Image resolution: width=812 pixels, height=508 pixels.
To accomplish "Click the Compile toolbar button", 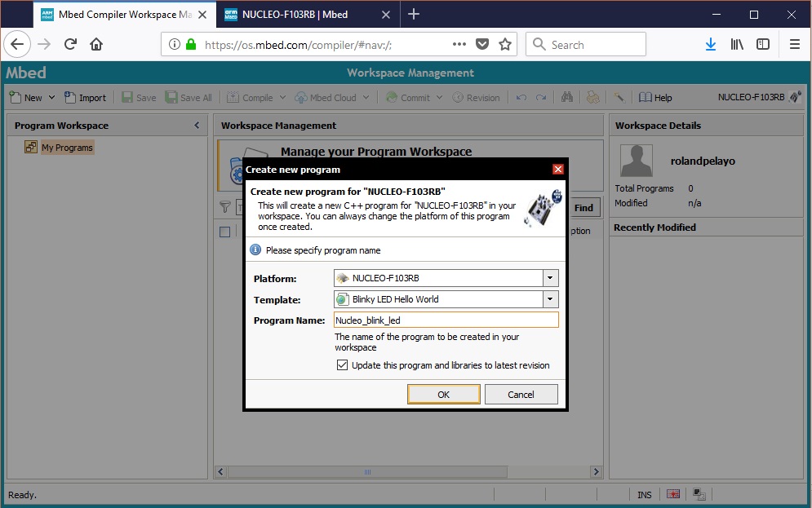I will (x=250, y=97).
